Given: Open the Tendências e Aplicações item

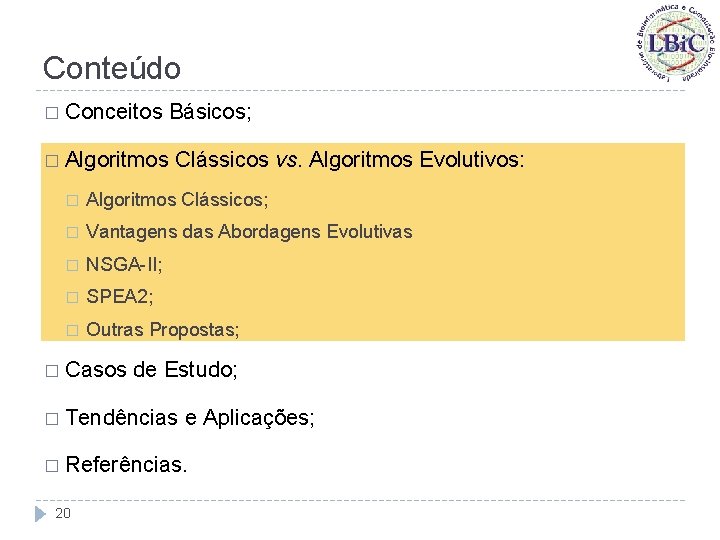Looking at the screenshot, I should point(190,417).
